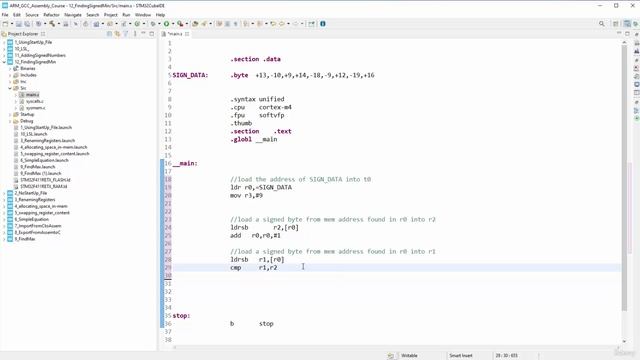Build the project with the hammer icon
The width and height of the screenshot is (640, 360).
click(52, 24)
